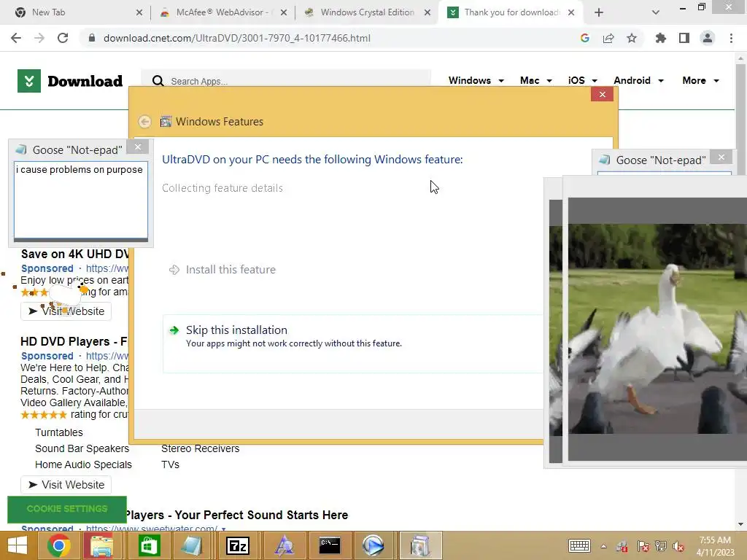This screenshot has width=747, height=560.
Task: Open the purple letter A taskbar icon
Action: click(285, 545)
